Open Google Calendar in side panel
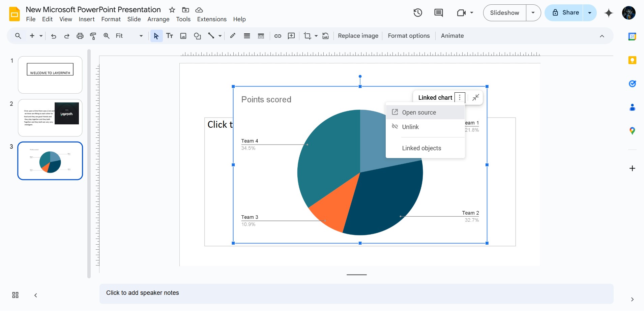Screen dimensions: 644x311 632,36
